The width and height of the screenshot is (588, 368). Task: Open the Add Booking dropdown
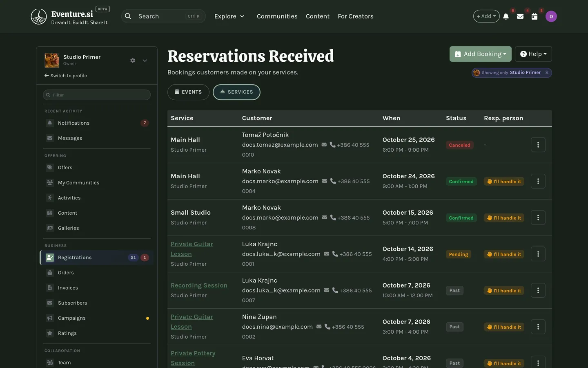coord(480,54)
